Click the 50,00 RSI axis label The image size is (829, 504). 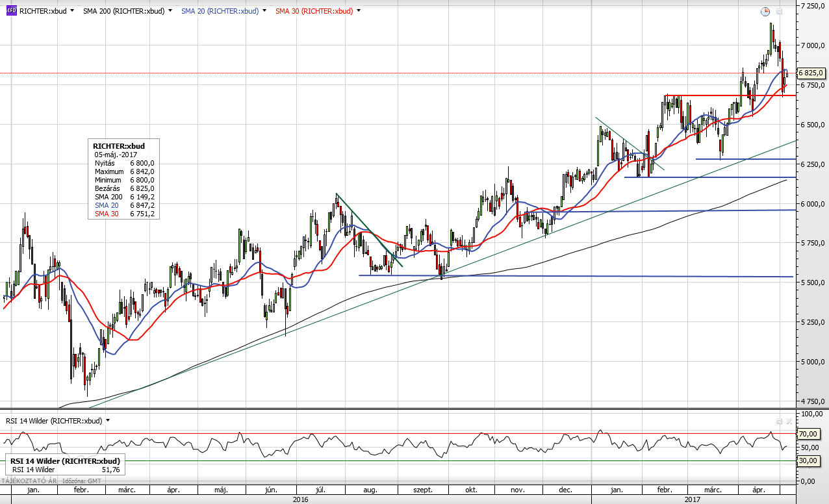(x=811, y=447)
